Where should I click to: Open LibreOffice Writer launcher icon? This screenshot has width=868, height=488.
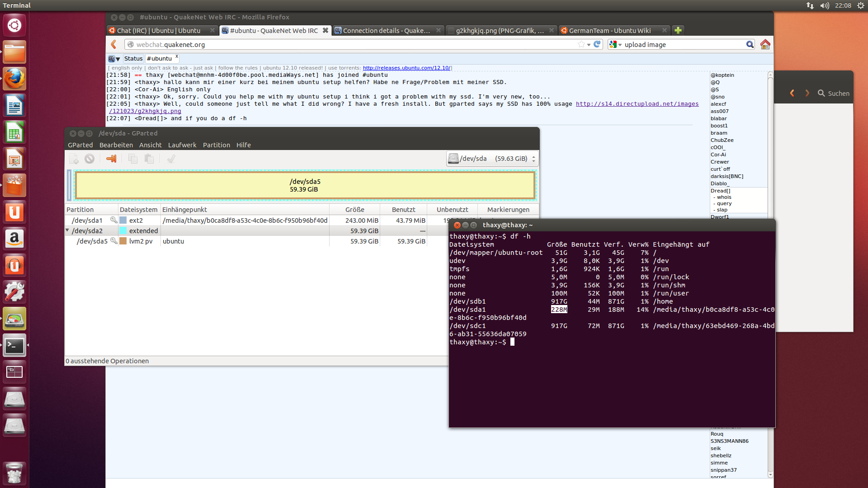pyautogui.click(x=14, y=105)
